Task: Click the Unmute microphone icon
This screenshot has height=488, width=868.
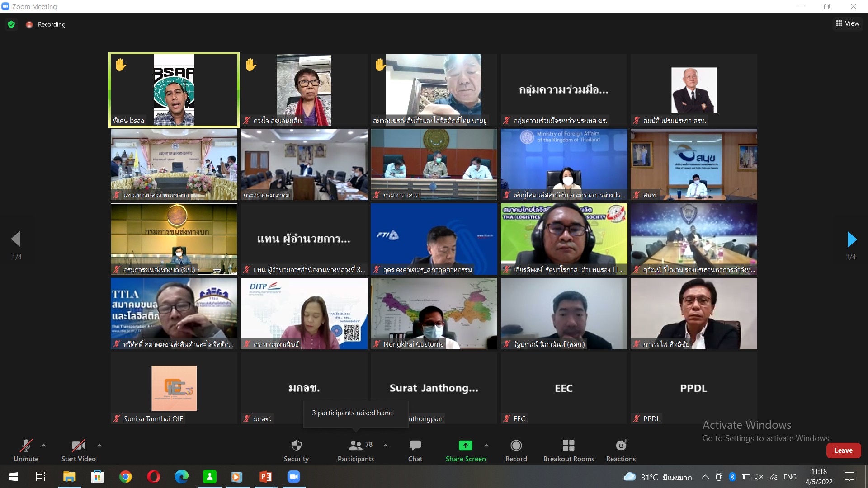Action: pyautogui.click(x=26, y=446)
